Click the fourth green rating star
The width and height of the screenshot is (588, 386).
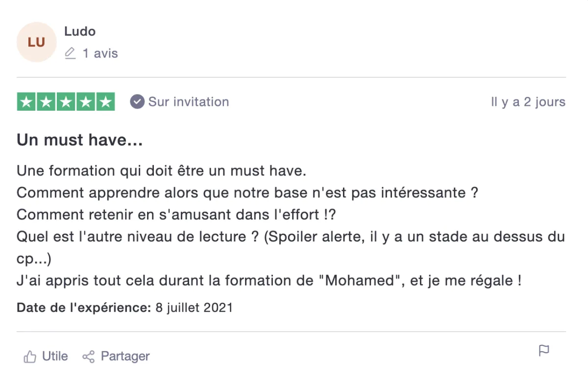click(x=86, y=101)
